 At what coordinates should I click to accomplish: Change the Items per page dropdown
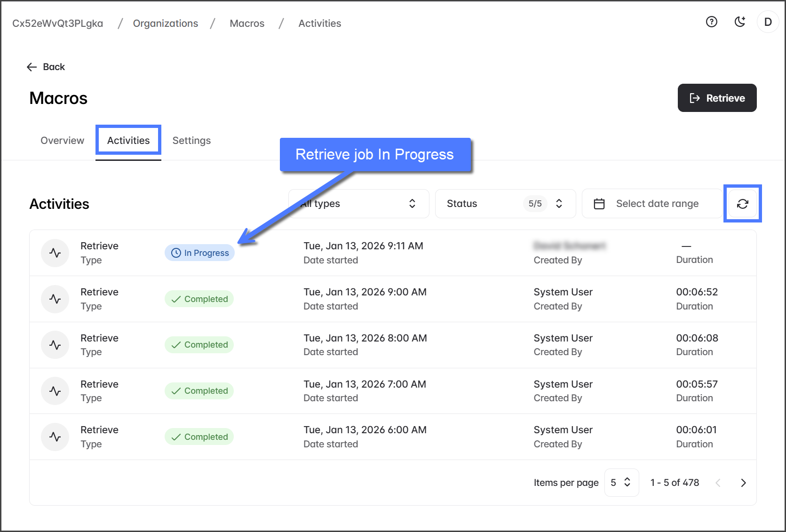click(621, 483)
